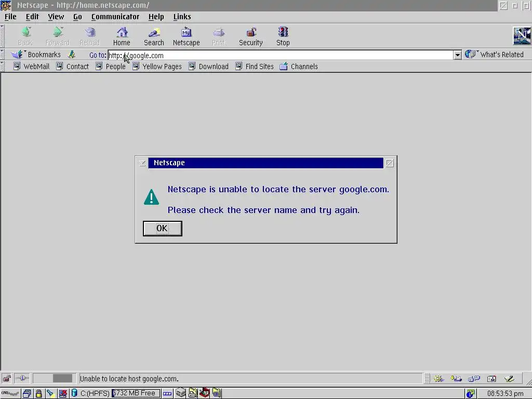Click the red toolbox icon in WarpCenter tray
The image size is (532, 399).
(x=204, y=393)
